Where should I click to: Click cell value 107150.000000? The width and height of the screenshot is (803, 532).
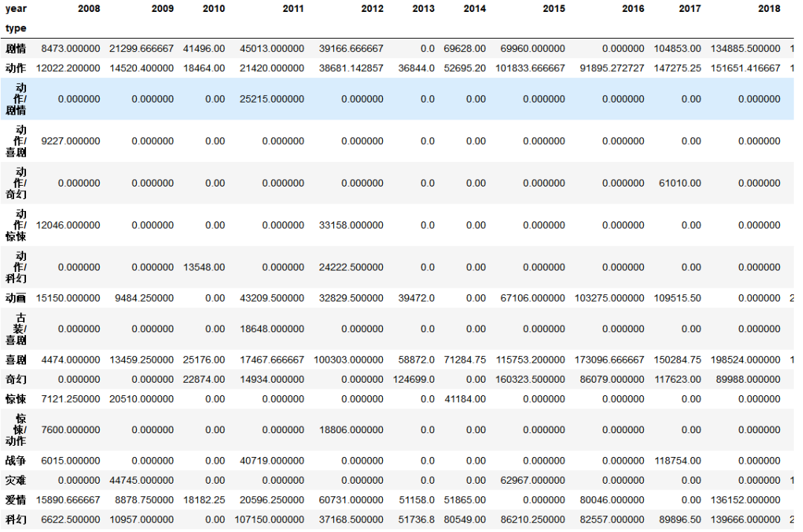[269, 519]
